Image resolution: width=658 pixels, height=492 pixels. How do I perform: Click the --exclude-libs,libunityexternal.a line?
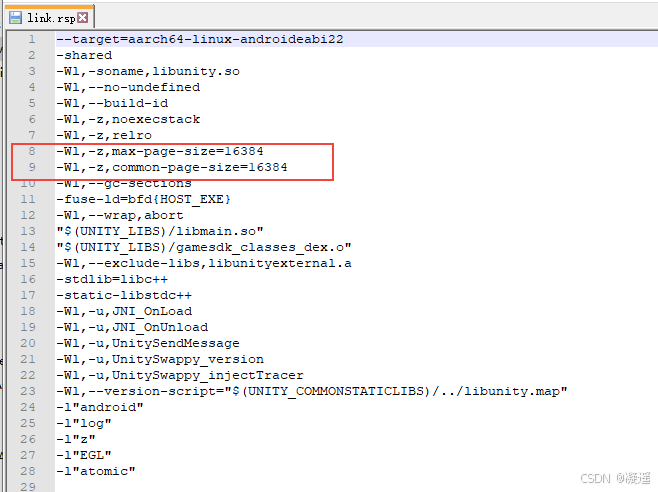tap(204, 263)
